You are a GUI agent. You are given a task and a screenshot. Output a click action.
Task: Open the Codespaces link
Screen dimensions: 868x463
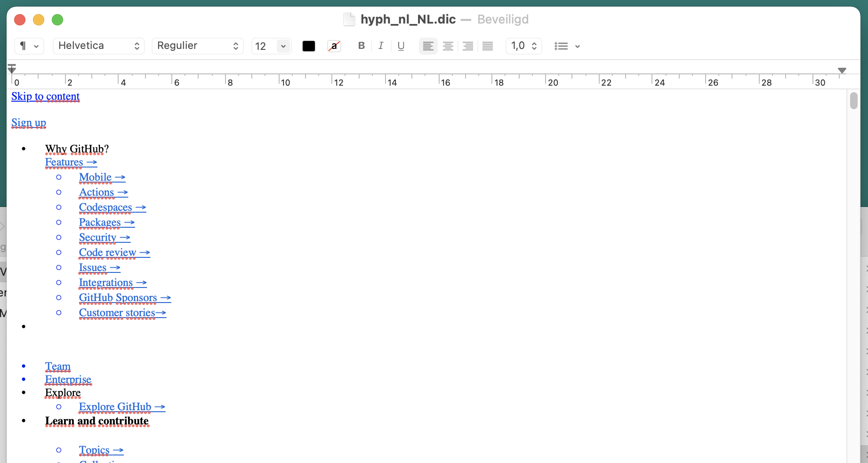[x=113, y=208]
